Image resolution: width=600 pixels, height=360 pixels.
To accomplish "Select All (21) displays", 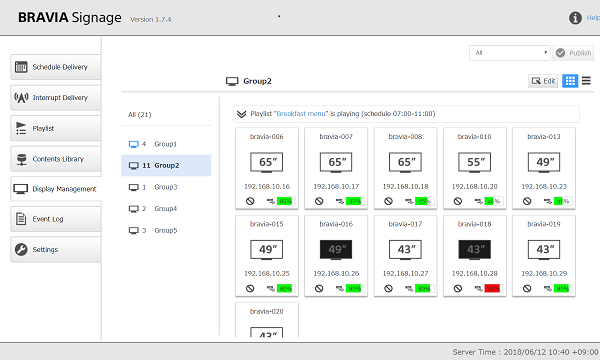I will (x=140, y=114).
